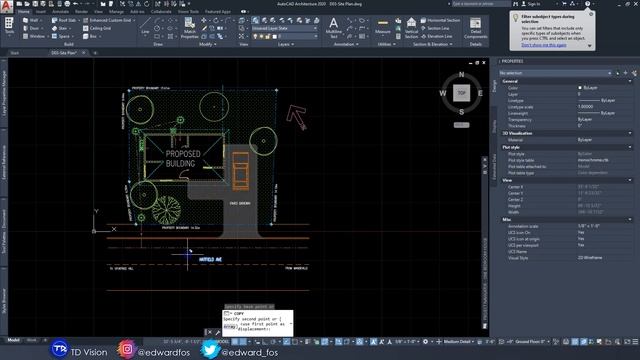
Task: Click the status bar Customization hamburger icon
Action: pos(635,342)
